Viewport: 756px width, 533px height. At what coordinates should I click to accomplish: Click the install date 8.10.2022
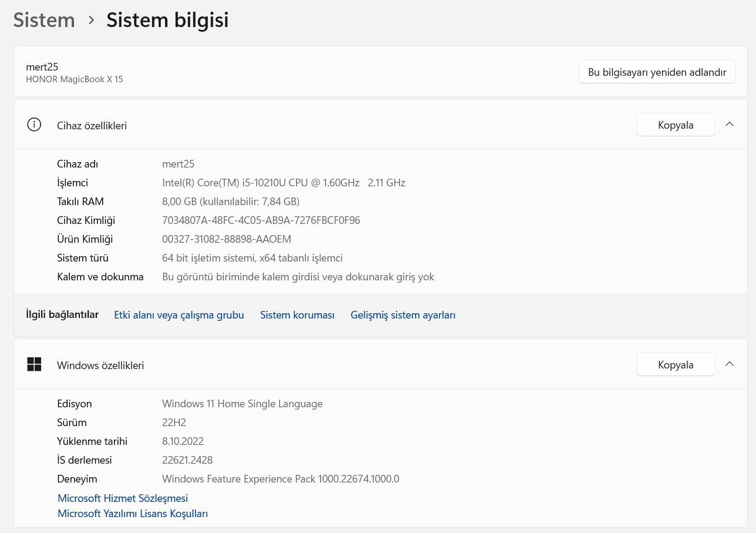[x=183, y=441]
